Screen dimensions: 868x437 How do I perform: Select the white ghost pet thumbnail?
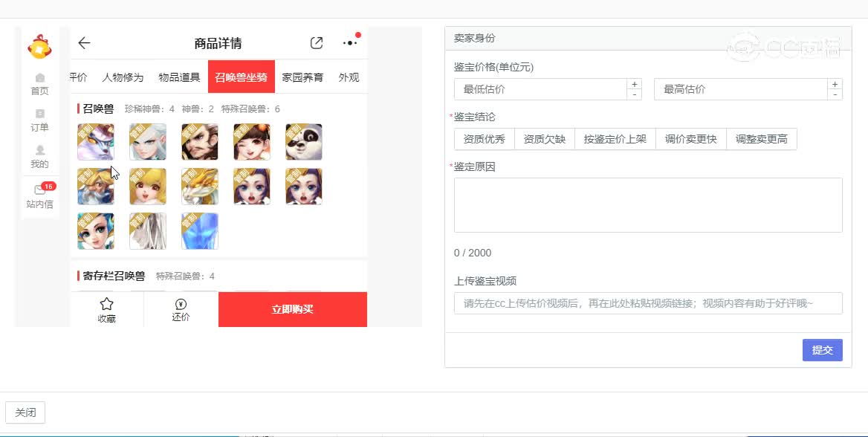tap(148, 231)
